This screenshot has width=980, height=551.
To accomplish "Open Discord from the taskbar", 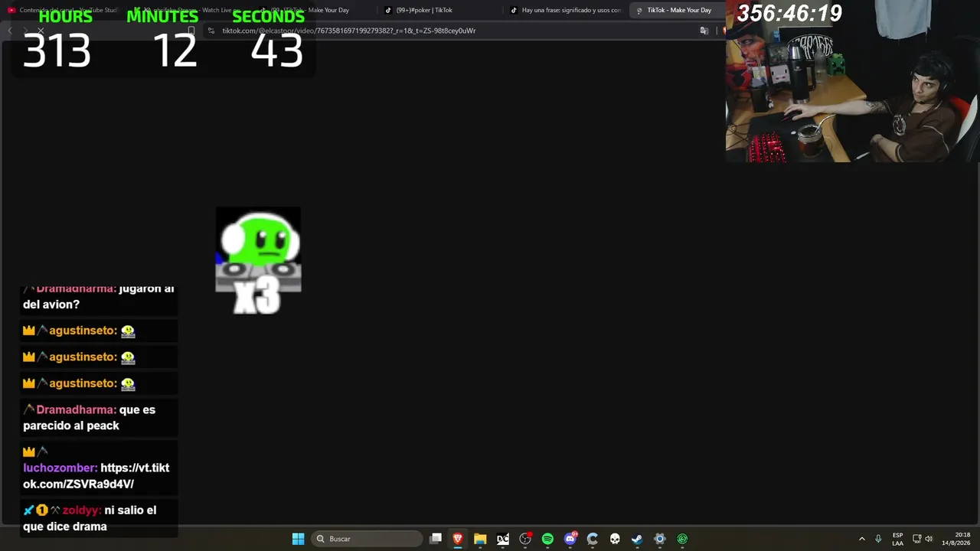I will [570, 539].
